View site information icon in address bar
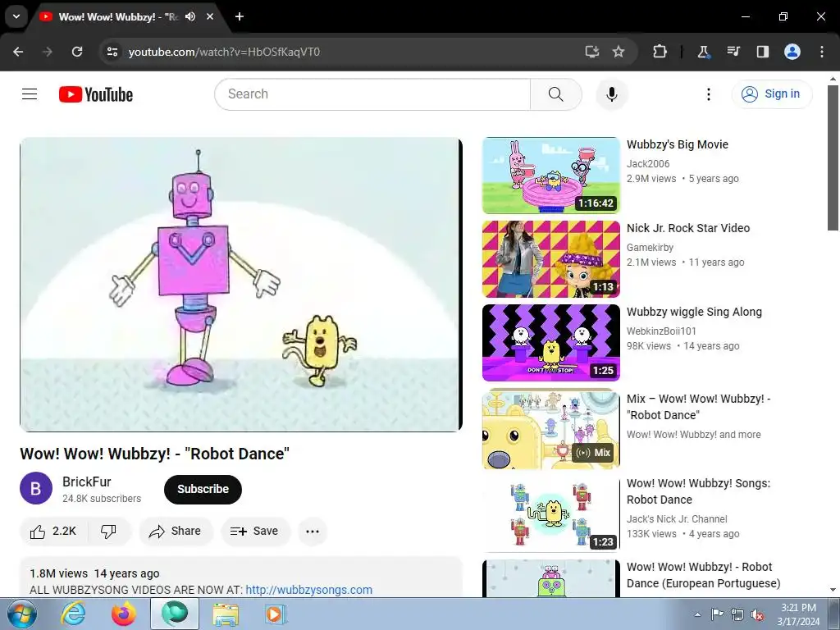This screenshot has height=630, width=840. pos(112,52)
